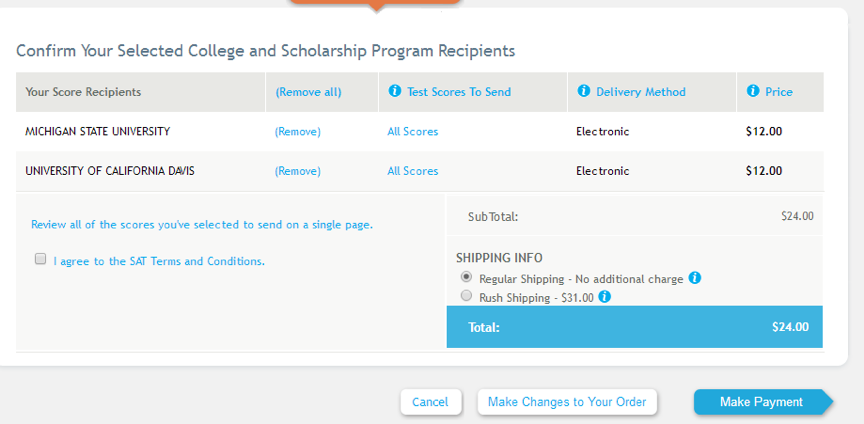Viewport: 864px width, 424px height.
Task: Click info icon beside Test Scores To Send
Action: click(394, 92)
